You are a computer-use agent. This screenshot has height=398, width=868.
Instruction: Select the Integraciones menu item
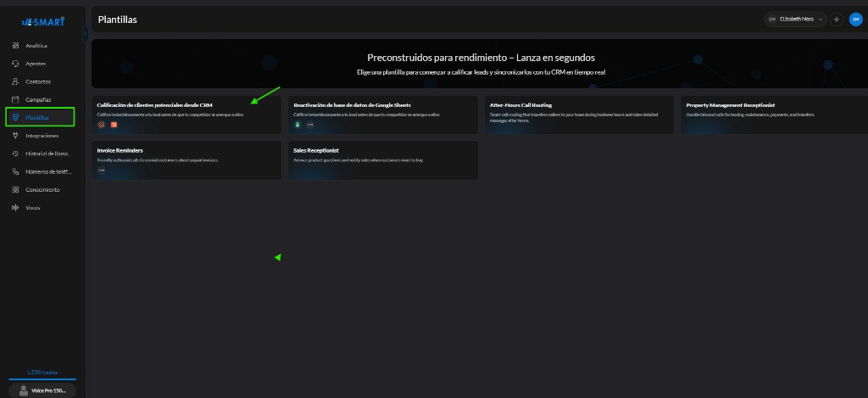(41, 136)
